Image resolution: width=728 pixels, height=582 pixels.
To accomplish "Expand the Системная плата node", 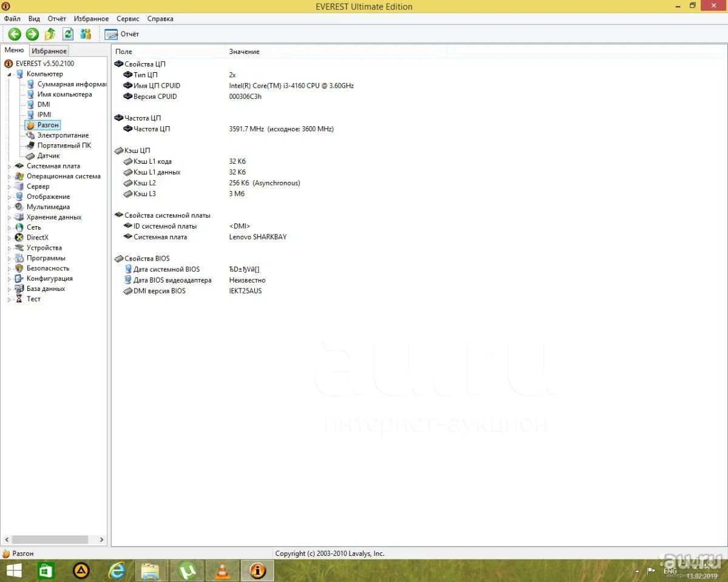I will pos(10,166).
